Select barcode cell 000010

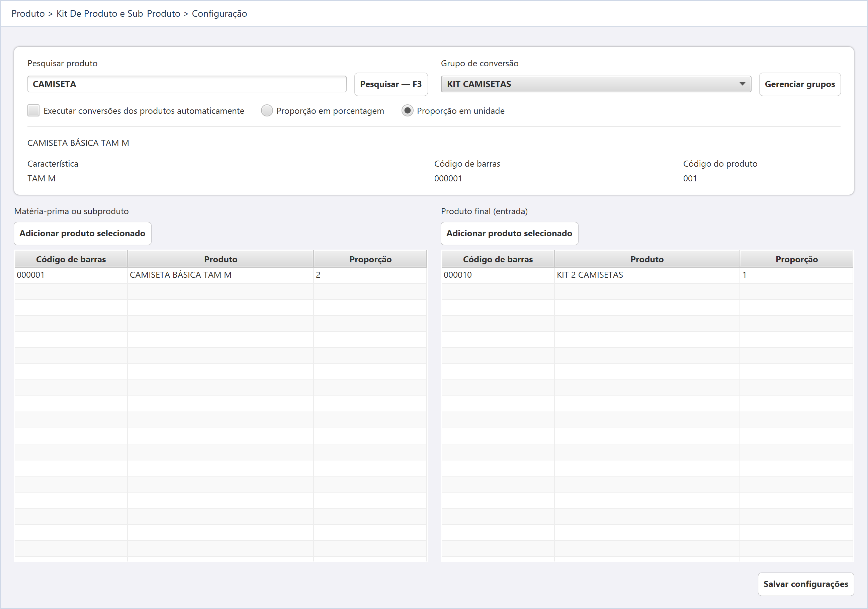[x=498, y=275]
